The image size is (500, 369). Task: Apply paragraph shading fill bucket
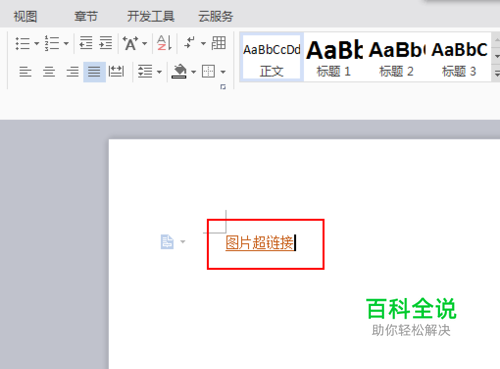coord(179,71)
